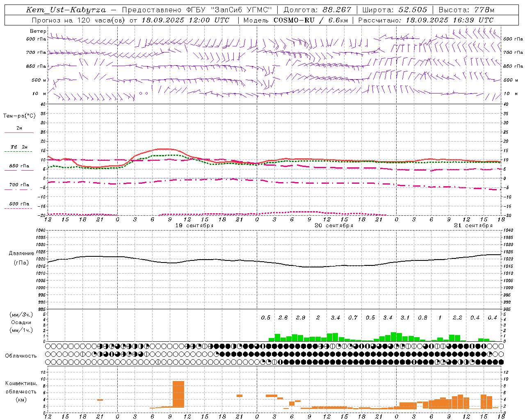Click the 3.1 three-hour precipitation value

point(405,318)
